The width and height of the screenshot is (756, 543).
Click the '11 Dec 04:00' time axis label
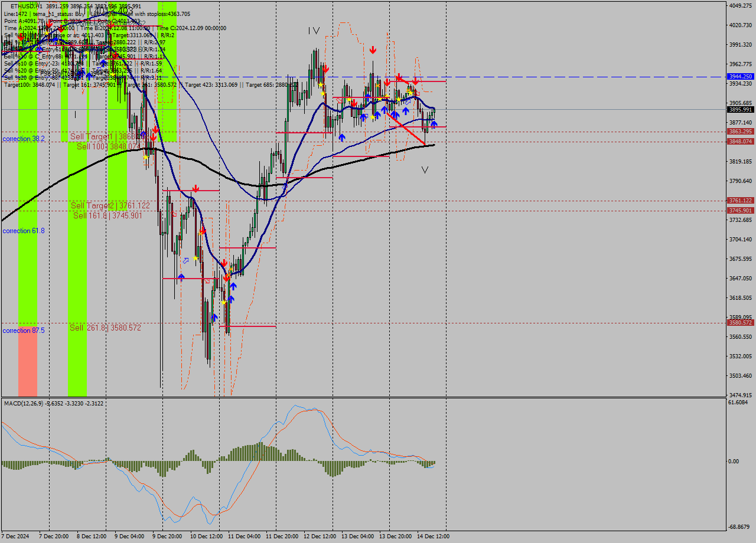(x=244, y=537)
